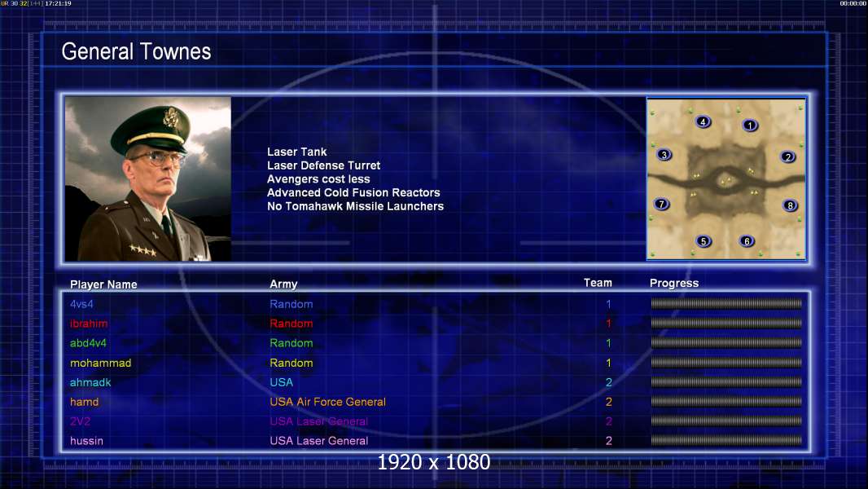Select player name 2V2
The width and height of the screenshot is (868, 489).
[x=81, y=421]
